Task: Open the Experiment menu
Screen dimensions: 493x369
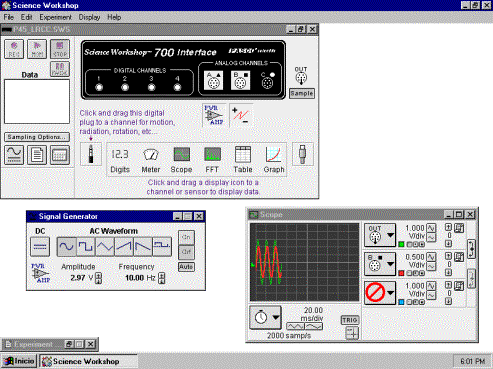Action: [x=55, y=17]
